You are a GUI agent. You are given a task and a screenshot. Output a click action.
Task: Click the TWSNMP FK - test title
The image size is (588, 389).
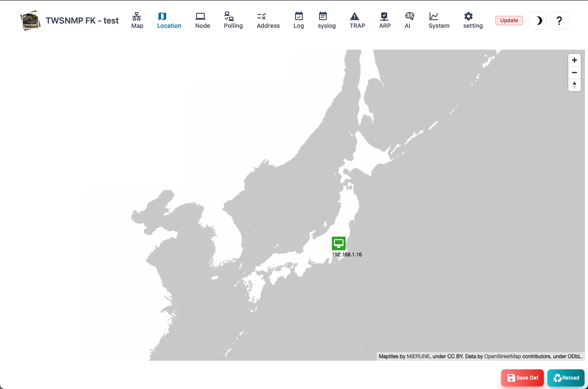[x=82, y=21]
